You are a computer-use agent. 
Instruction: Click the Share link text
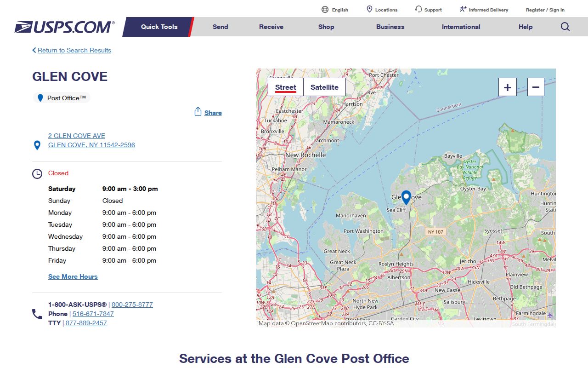tap(213, 113)
